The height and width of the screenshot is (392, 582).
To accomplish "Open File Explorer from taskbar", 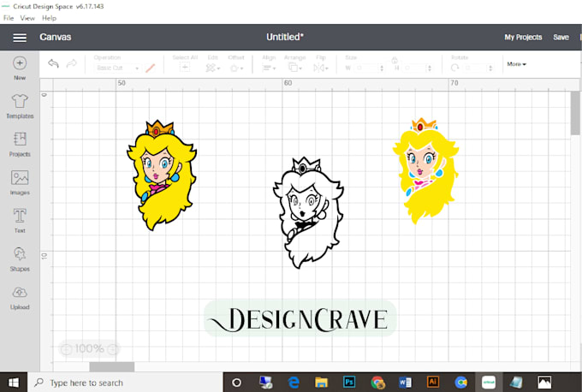I will point(322,383).
